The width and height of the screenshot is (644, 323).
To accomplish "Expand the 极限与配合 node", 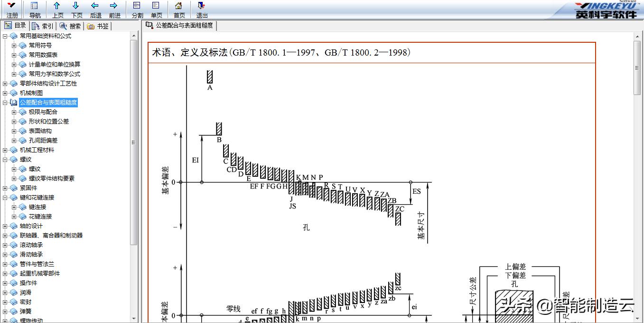I will [x=14, y=112].
